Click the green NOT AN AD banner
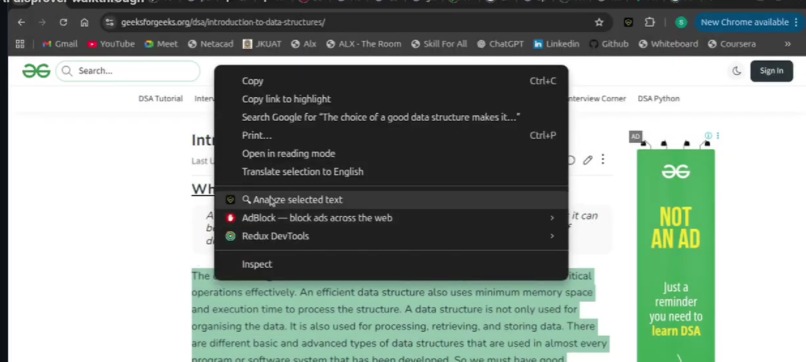806x362 pixels. (675, 256)
